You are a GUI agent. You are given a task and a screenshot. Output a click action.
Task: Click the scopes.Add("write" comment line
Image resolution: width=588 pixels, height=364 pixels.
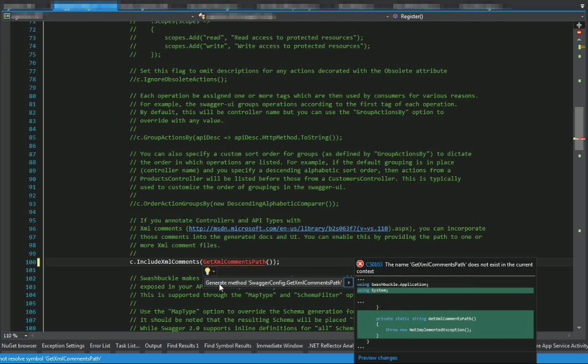coord(250,46)
